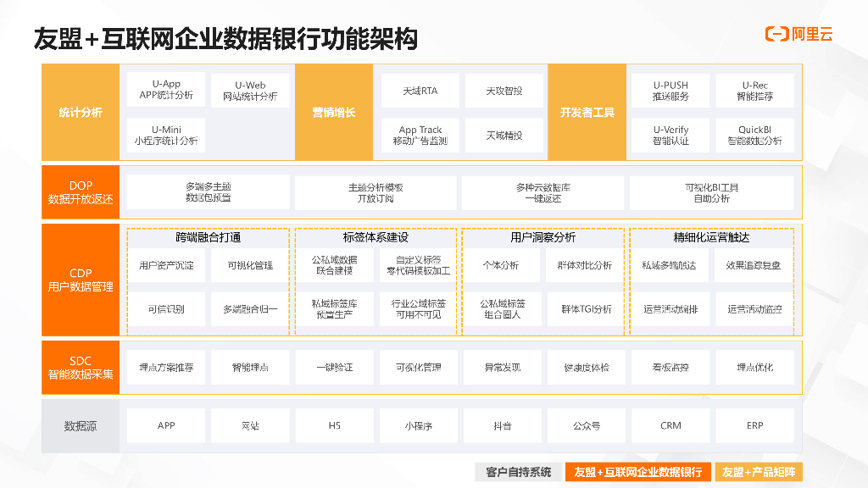The image size is (868, 488).
Task: Select 公私域数据 联合建模 box
Action: pyautogui.click(x=335, y=265)
